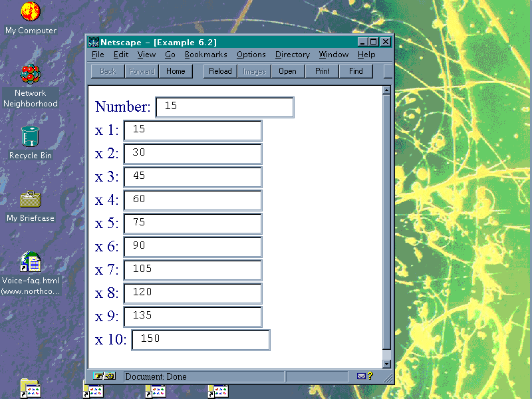Open the Network Neighborhood icon

(x=31, y=74)
